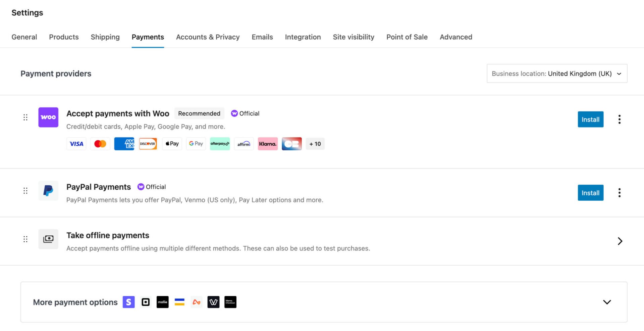Click the Woo logo next to Accept payments
The width and height of the screenshot is (644, 331).
[48, 117]
